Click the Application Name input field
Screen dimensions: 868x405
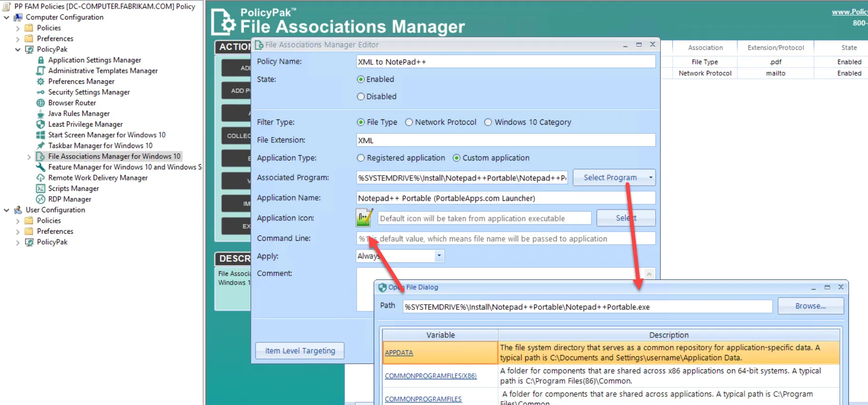[506, 198]
